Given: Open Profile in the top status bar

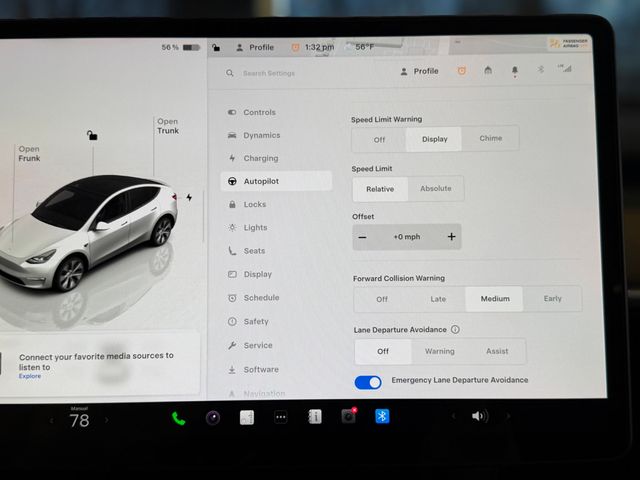Looking at the screenshot, I should [255, 47].
